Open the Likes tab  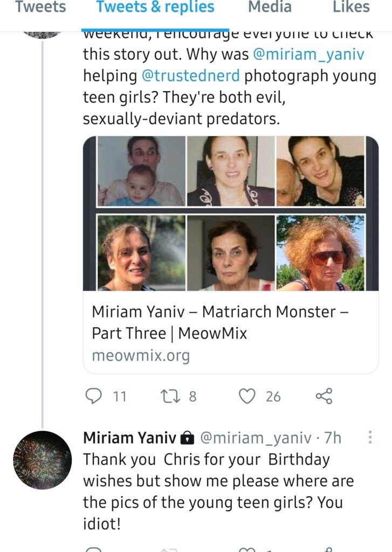pyautogui.click(x=351, y=7)
